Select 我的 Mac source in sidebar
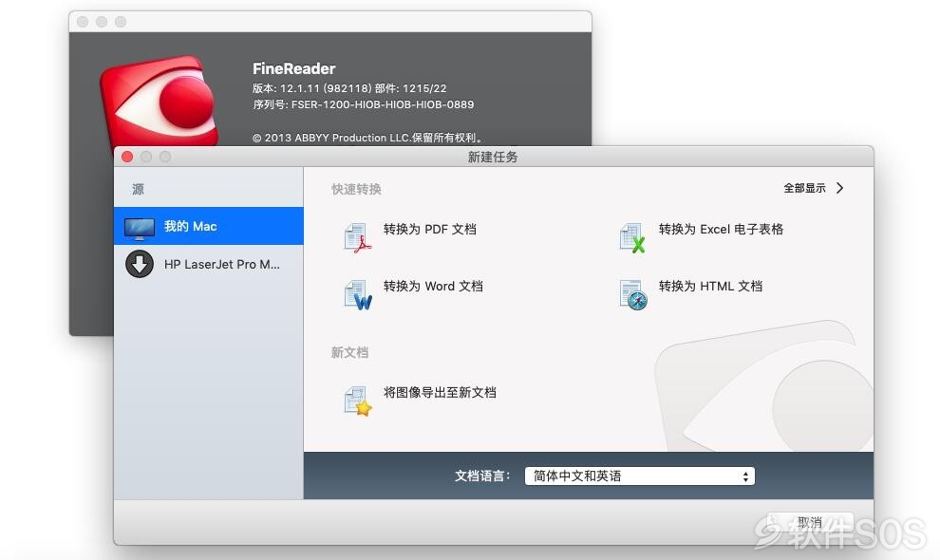 pyautogui.click(x=209, y=226)
